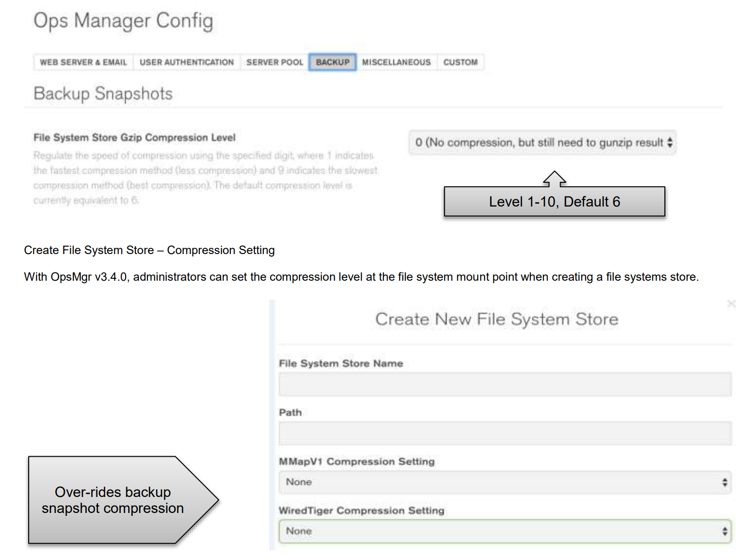Click the Create New File System Store title
This screenshot has height=560, width=754.
pyautogui.click(x=496, y=319)
